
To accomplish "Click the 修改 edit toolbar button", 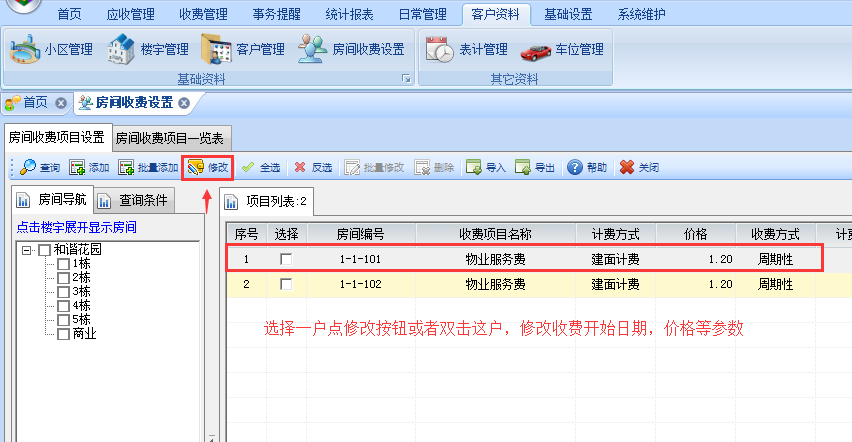I will pyautogui.click(x=208, y=167).
